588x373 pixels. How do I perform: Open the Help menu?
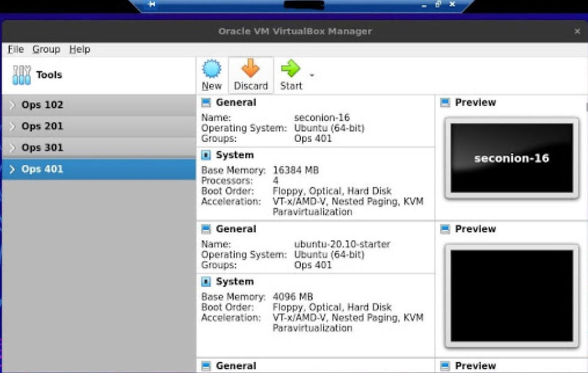point(79,49)
